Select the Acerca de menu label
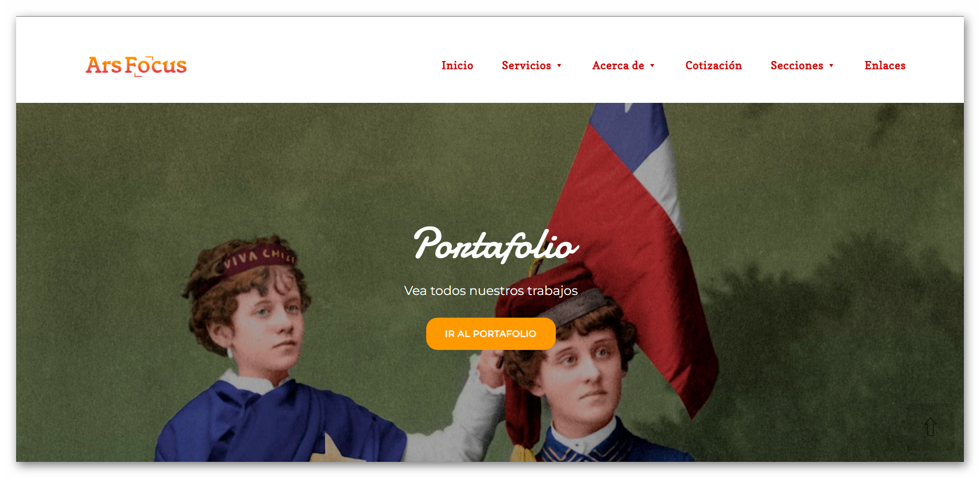Image resolution: width=980 pixels, height=478 pixels. click(x=618, y=66)
